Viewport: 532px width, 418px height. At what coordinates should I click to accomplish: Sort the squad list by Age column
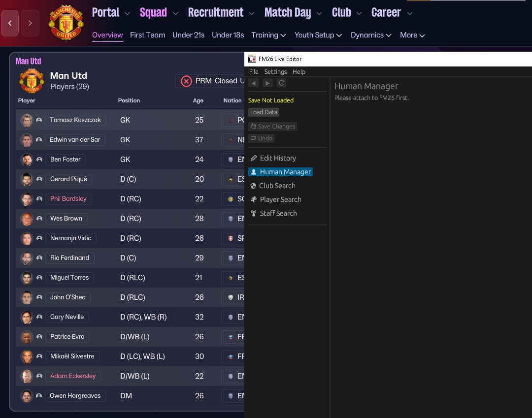(x=198, y=100)
